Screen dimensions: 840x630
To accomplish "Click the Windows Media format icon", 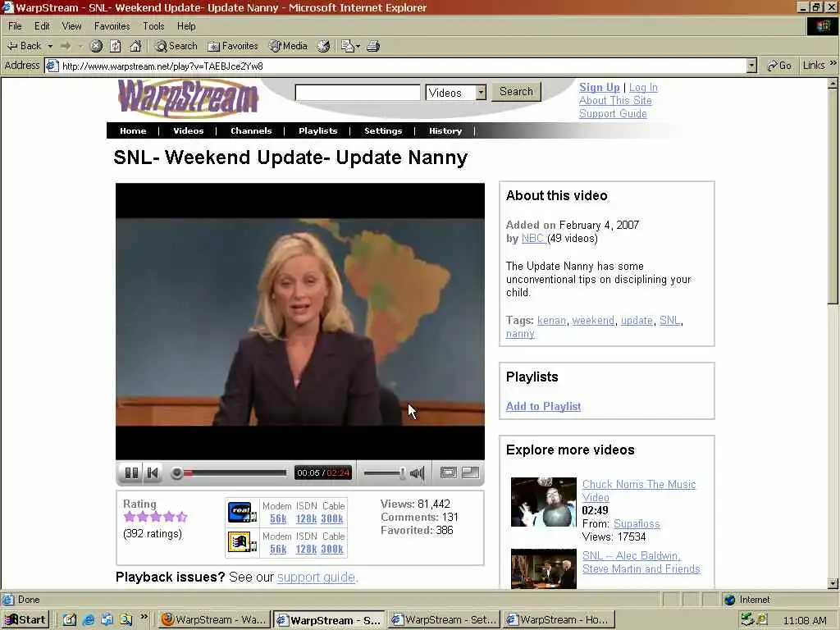I will pyautogui.click(x=242, y=542).
